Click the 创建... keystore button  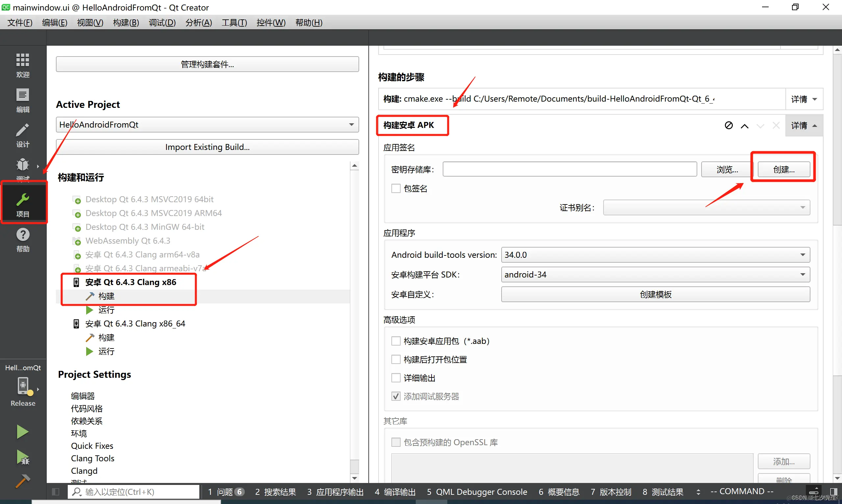783,169
